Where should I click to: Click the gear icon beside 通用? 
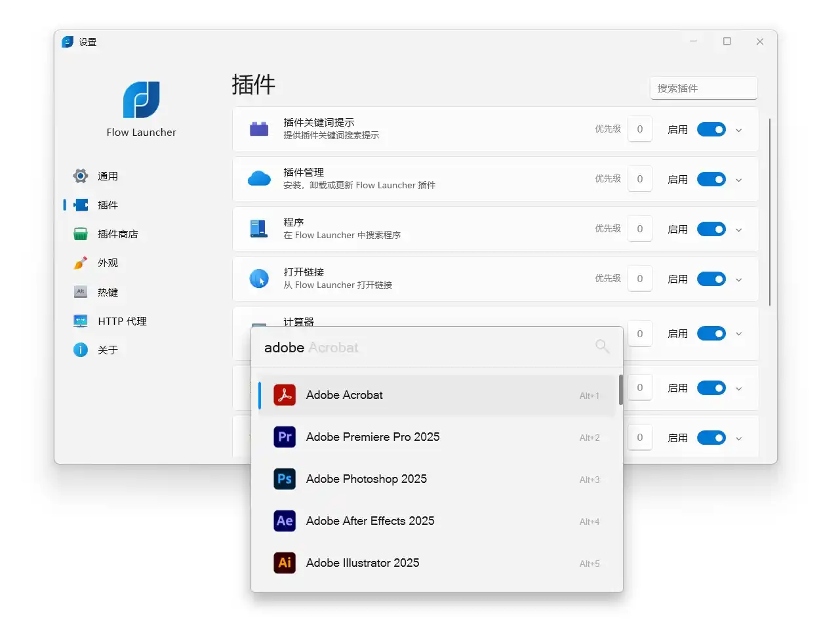click(80, 176)
